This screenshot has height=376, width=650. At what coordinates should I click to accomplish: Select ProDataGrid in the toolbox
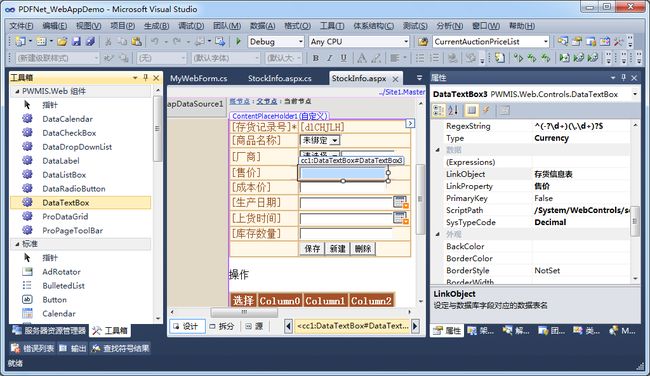pos(65,216)
